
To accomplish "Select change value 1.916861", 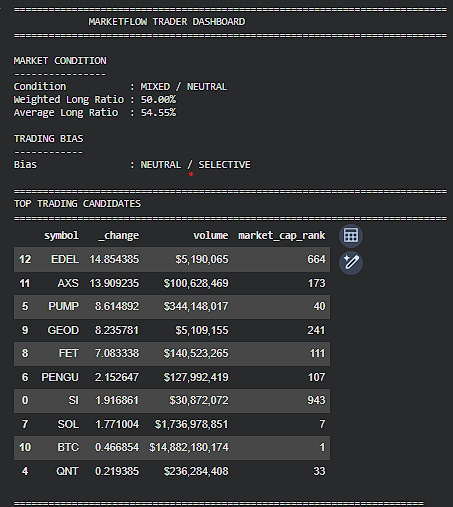I will tap(117, 400).
